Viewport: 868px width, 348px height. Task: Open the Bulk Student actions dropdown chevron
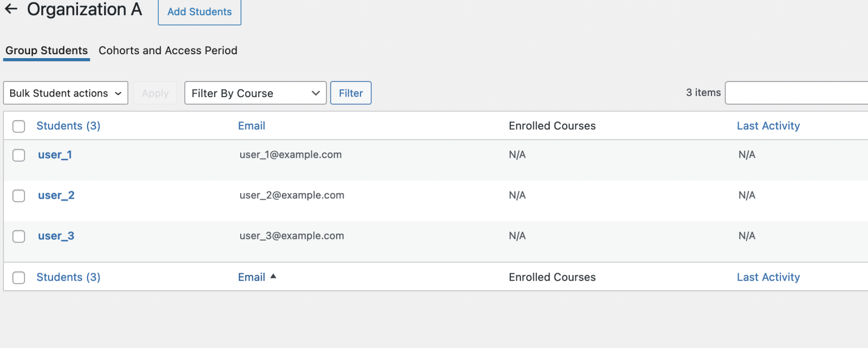coord(118,93)
